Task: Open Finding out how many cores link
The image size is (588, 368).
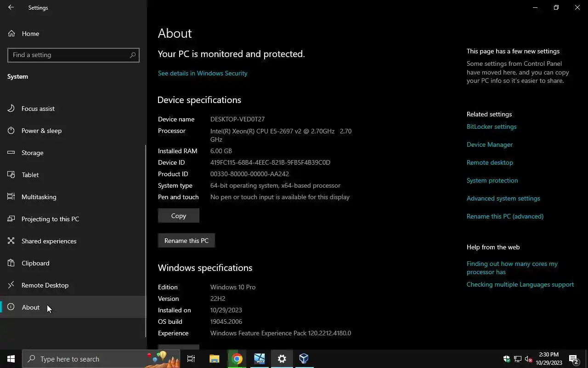Action: [x=512, y=268]
